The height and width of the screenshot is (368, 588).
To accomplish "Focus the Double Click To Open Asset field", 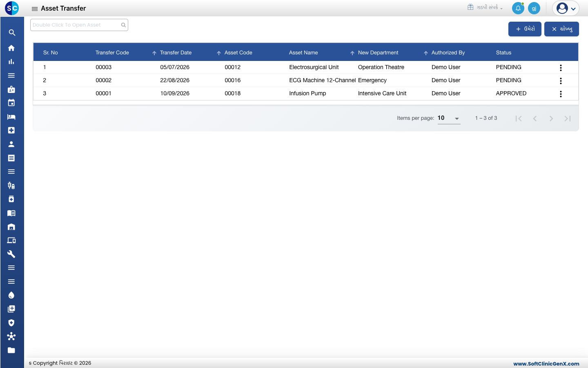I will pos(79,25).
